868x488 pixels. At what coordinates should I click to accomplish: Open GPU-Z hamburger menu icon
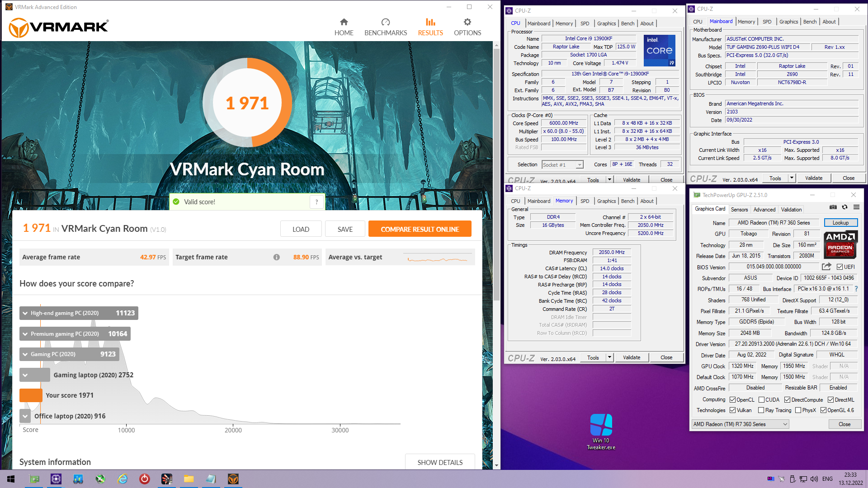click(x=856, y=207)
